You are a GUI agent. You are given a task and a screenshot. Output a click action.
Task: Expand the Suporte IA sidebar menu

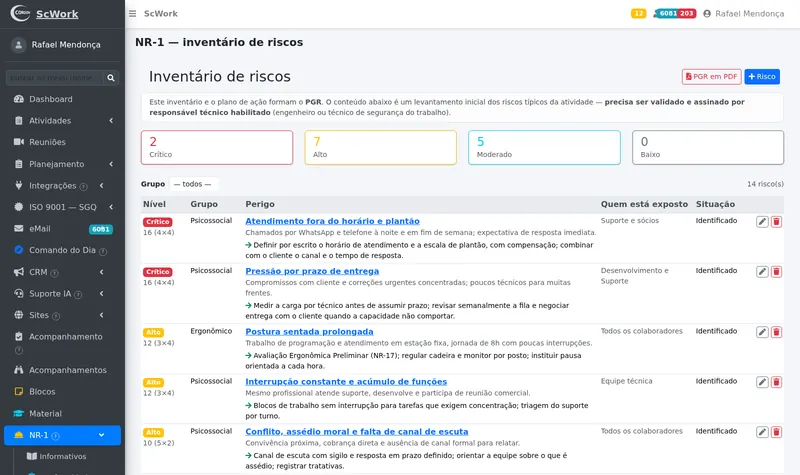tap(62, 294)
